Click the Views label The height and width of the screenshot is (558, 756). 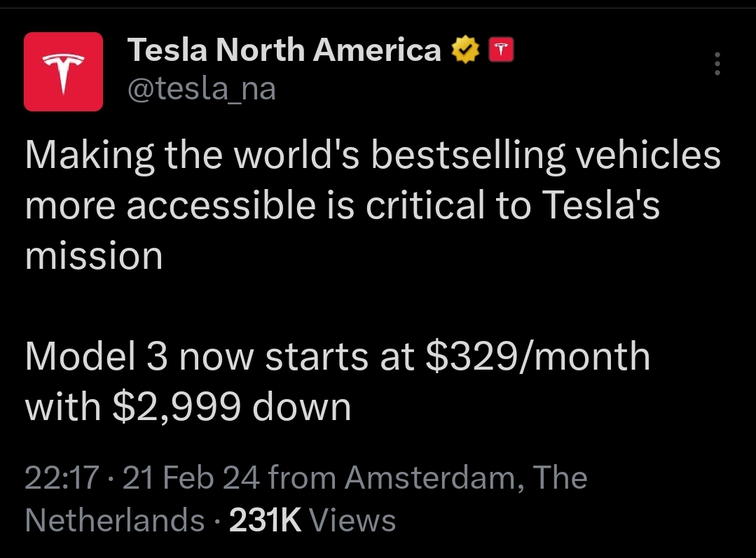click(x=352, y=520)
